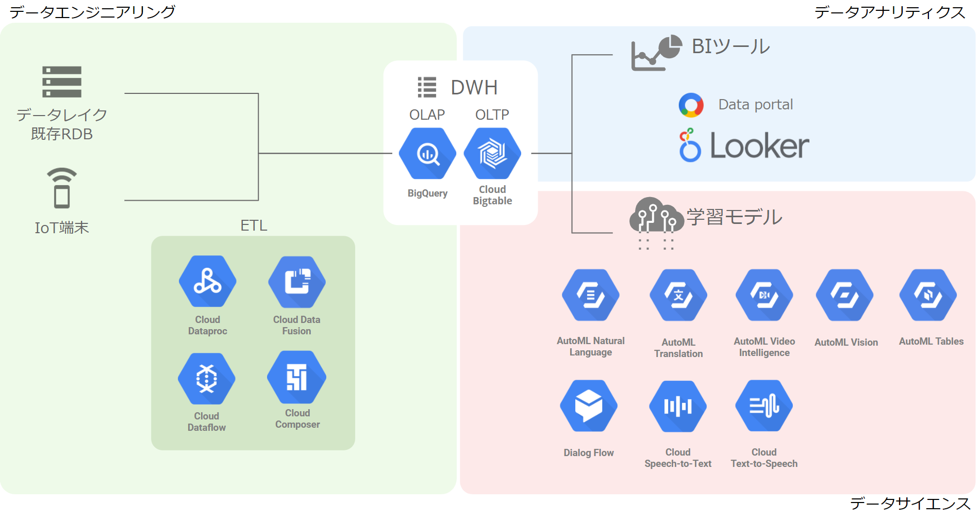This screenshot has width=980, height=518.
Task: Click the 'ETL' label
Action: tap(254, 225)
